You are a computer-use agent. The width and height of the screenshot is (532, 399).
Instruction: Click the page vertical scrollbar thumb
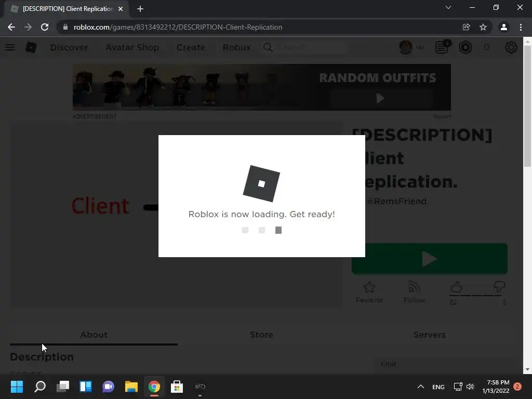click(527, 107)
